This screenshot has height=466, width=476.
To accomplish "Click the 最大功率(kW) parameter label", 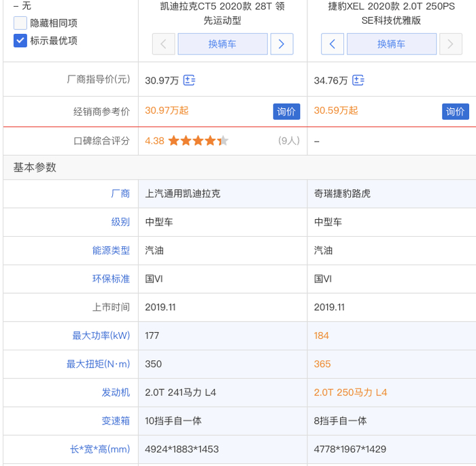I will coord(101,335).
